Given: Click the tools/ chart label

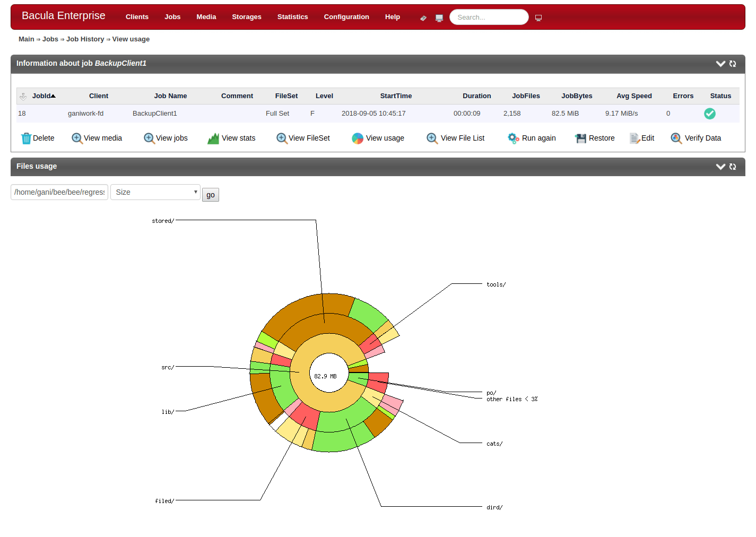Looking at the screenshot, I should point(496,284).
